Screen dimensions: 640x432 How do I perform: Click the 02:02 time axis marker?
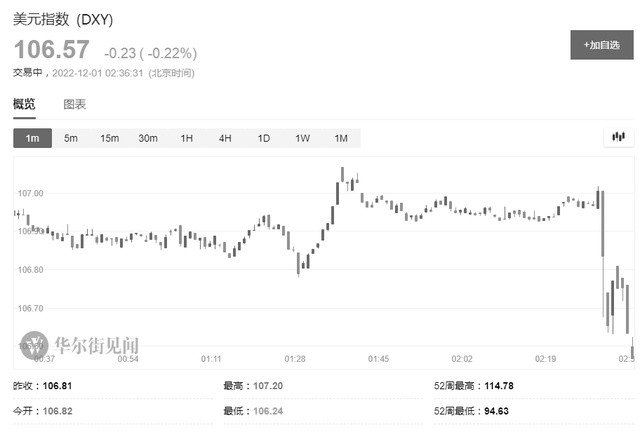(x=462, y=358)
